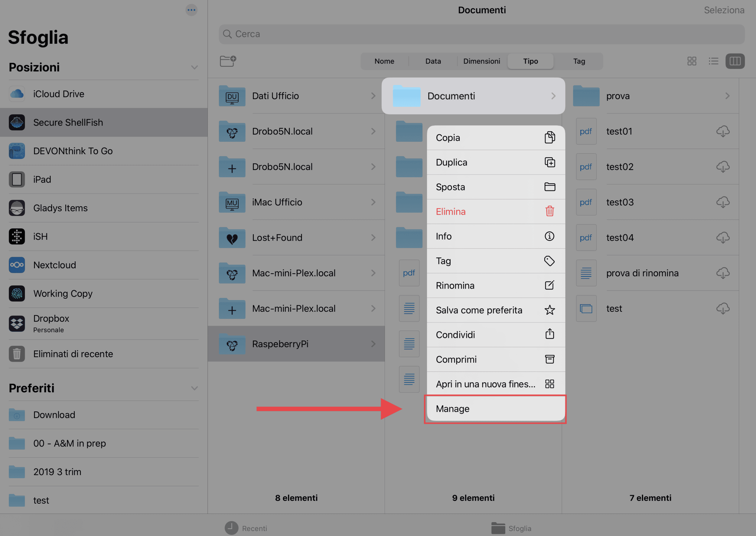Collapse the Posizioni section
The width and height of the screenshot is (756, 536).
coord(194,67)
